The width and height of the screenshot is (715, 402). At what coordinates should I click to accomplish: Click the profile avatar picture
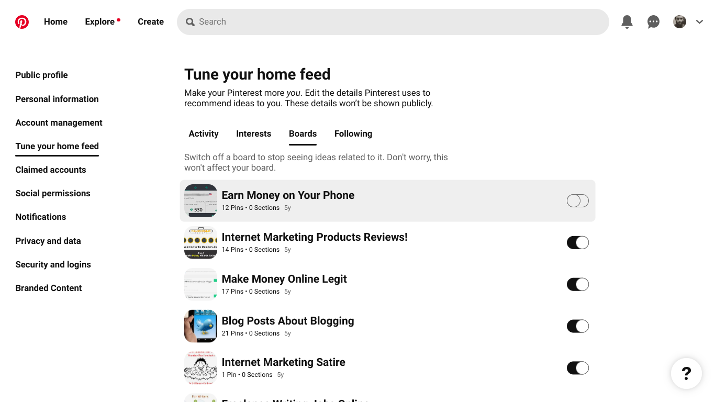coord(679,22)
